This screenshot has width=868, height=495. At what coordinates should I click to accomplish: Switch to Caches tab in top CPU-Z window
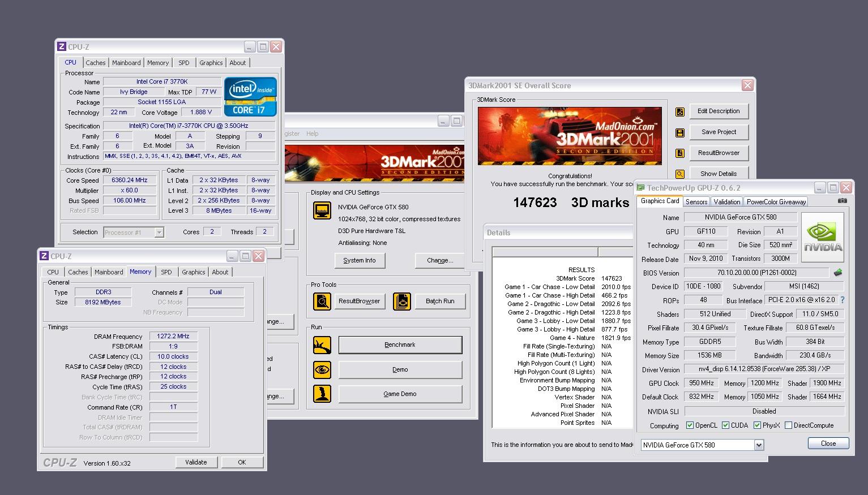pos(96,63)
